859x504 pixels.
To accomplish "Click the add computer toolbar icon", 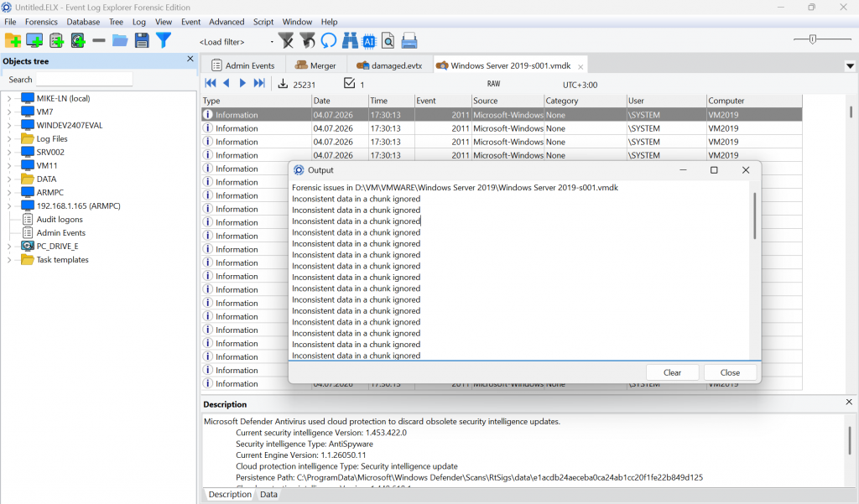I will pyautogui.click(x=34, y=40).
